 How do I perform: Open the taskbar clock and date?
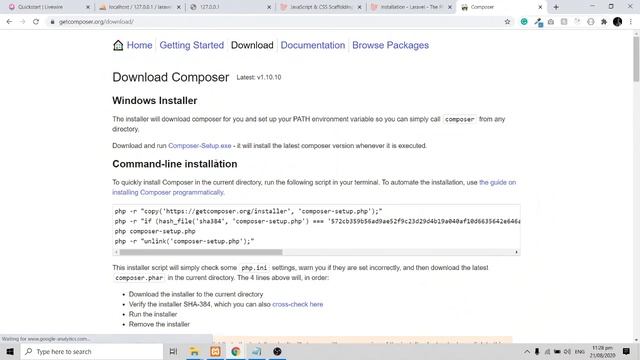point(602,351)
